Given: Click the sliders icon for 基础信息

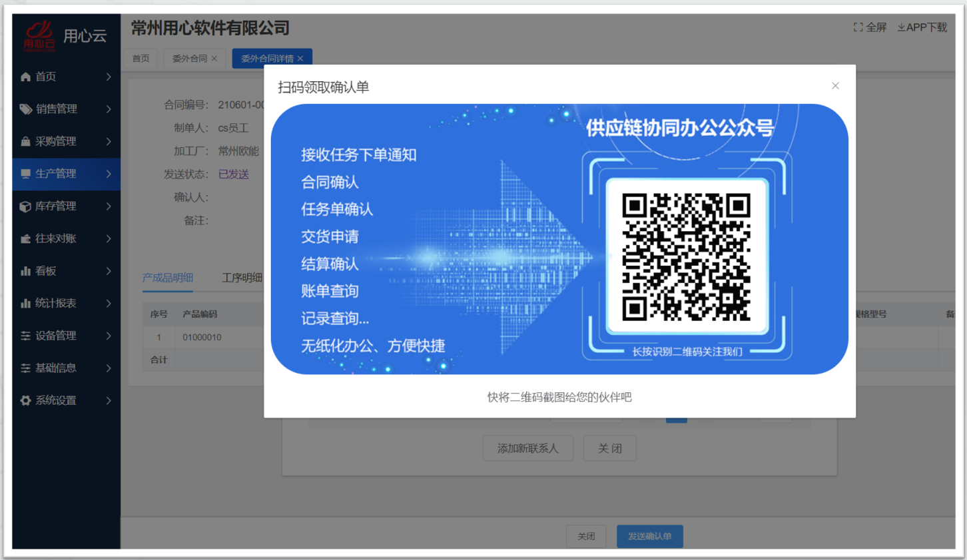Looking at the screenshot, I should [x=25, y=368].
